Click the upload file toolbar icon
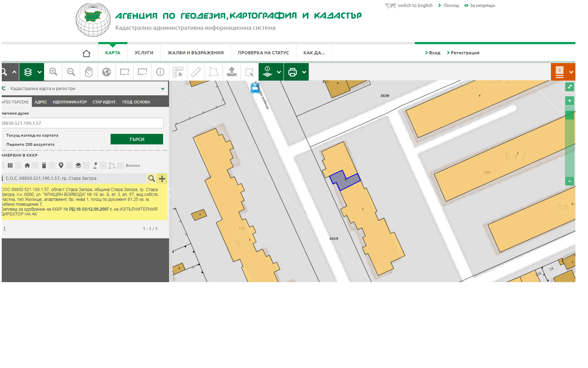 pos(232,72)
